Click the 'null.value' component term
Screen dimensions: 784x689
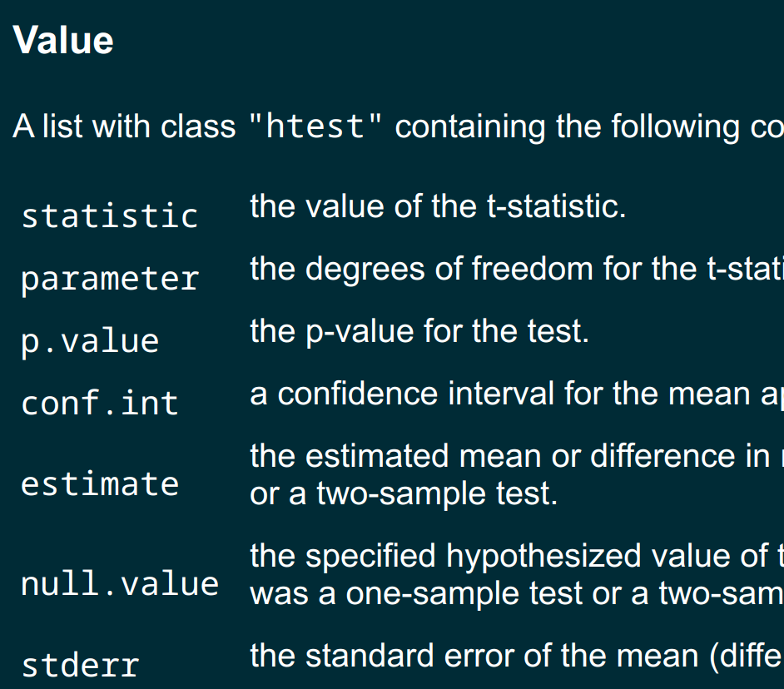coord(120,583)
